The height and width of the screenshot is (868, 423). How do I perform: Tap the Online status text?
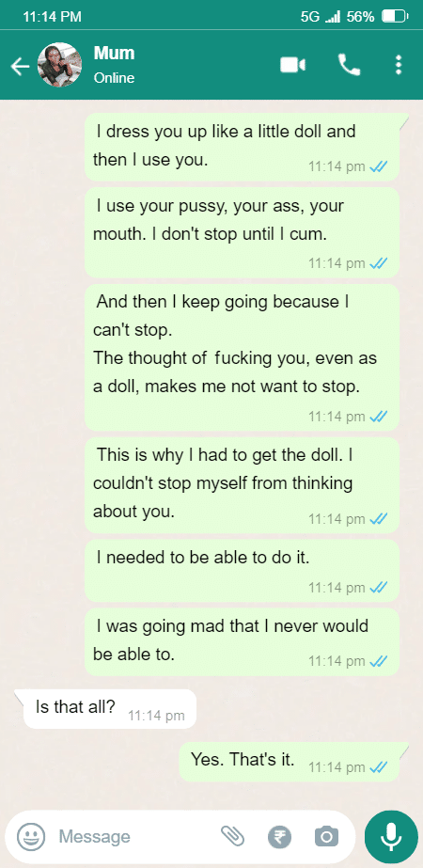pyautogui.click(x=114, y=78)
